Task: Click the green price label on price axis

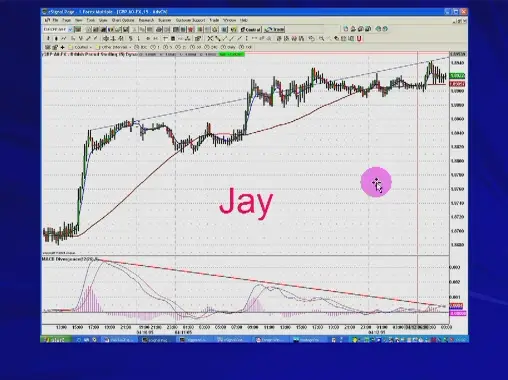Action: coord(457,76)
